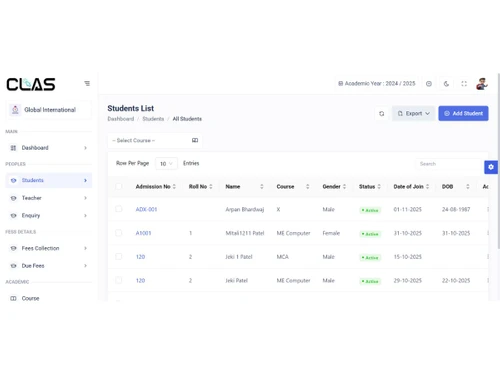The width and height of the screenshot is (500, 375).
Task: Go to Dashboard breadcrumb link
Action: pos(121,119)
